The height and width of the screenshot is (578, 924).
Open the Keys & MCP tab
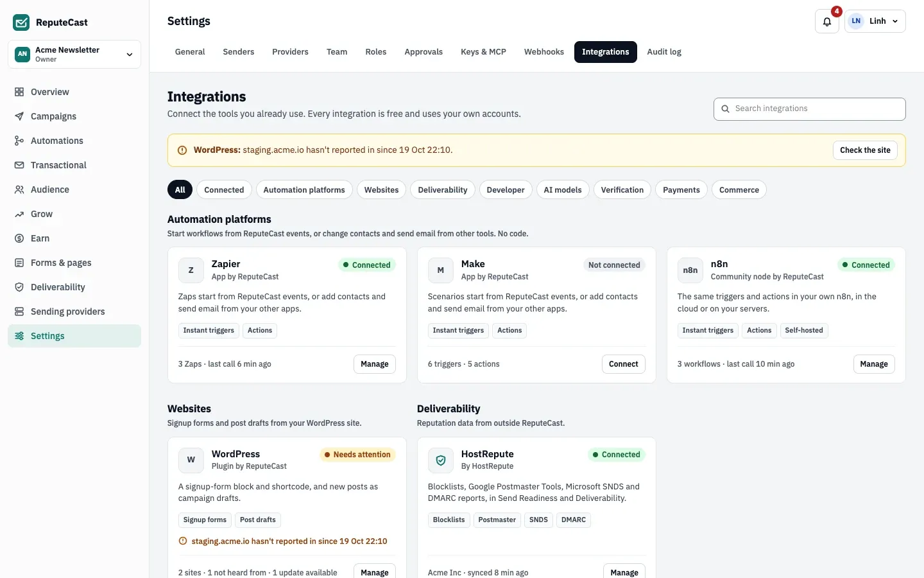[483, 52]
